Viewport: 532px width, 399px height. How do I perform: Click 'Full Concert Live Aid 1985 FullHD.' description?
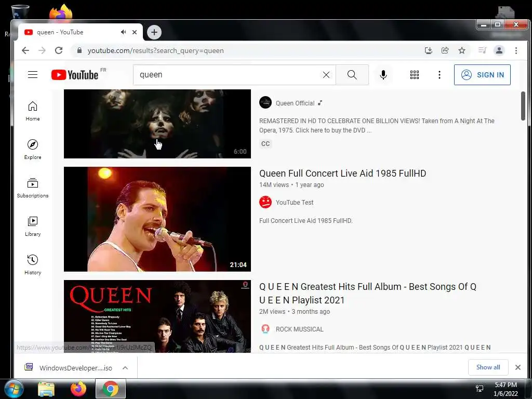pyautogui.click(x=305, y=220)
